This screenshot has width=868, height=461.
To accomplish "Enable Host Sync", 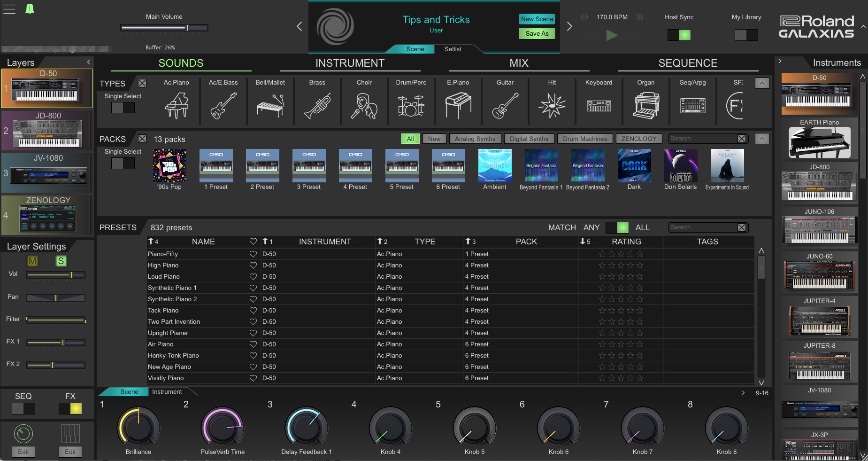I will pos(679,34).
